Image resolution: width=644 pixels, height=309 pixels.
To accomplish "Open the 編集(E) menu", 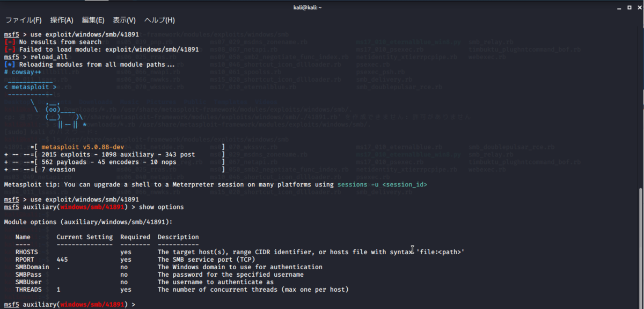I will pos(93,20).
